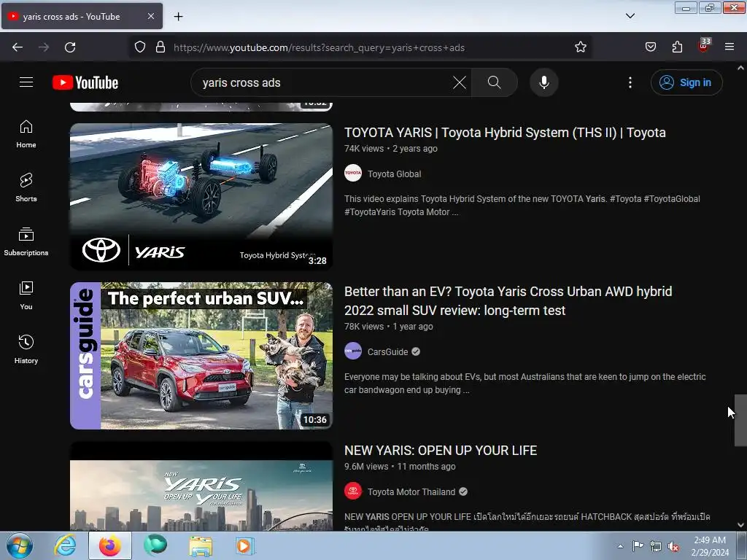The width and height of the screenshot is (747, 560).
Task: Show hidden system tray icons
Action: 620,546
